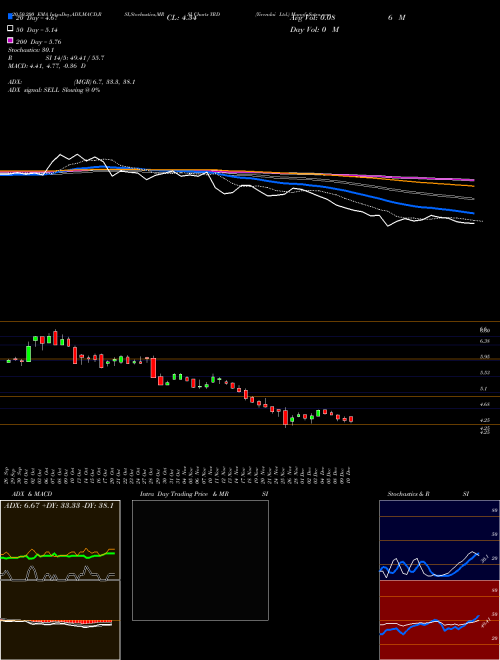Click the white 50 Day legend swatch
Image resolution: width=500 pixels, height=660 pixels.
(10, 29)
